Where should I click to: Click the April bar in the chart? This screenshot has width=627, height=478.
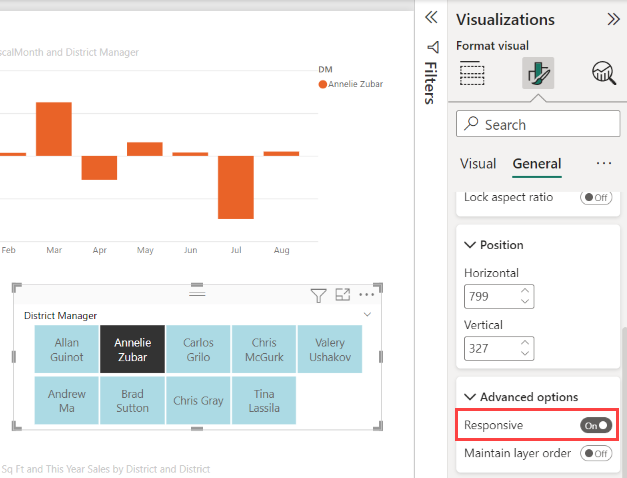(99, 168)
